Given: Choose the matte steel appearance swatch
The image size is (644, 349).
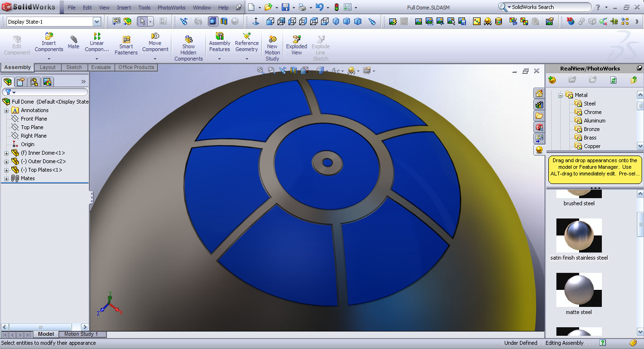Looking at the screenshot, I should pyautogui.click(x=579, y=289).
